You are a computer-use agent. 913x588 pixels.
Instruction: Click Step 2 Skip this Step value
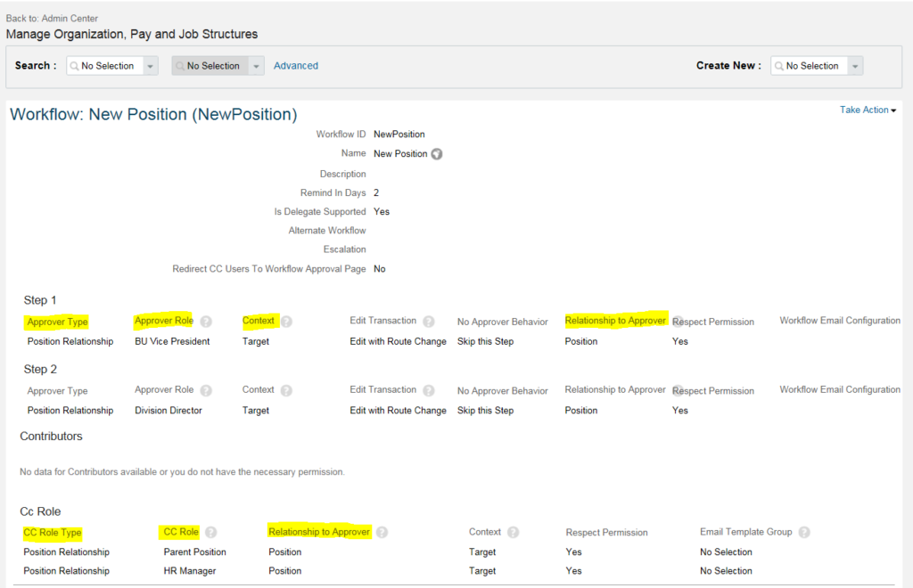click(485, 411)
